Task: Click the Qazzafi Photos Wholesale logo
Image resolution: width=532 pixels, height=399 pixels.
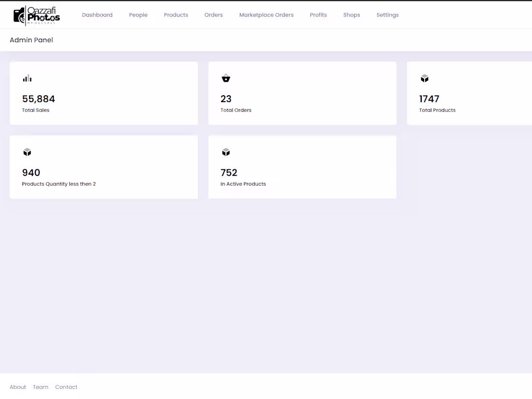Action: click(36, 15)
